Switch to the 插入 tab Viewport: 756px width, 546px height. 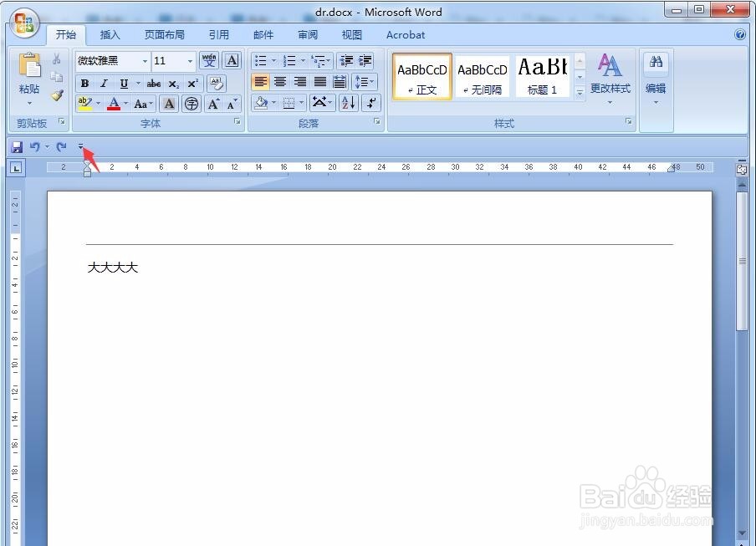(110, 34)
